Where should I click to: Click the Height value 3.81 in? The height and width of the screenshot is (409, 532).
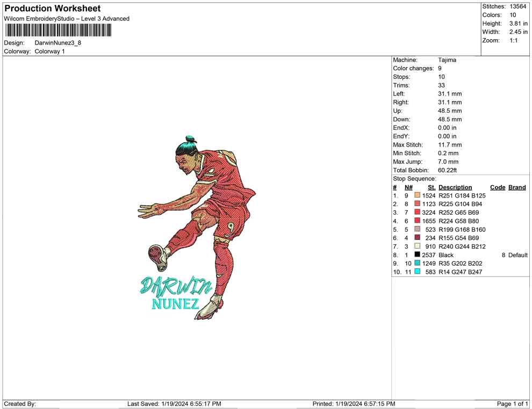(x=518, y=24)
